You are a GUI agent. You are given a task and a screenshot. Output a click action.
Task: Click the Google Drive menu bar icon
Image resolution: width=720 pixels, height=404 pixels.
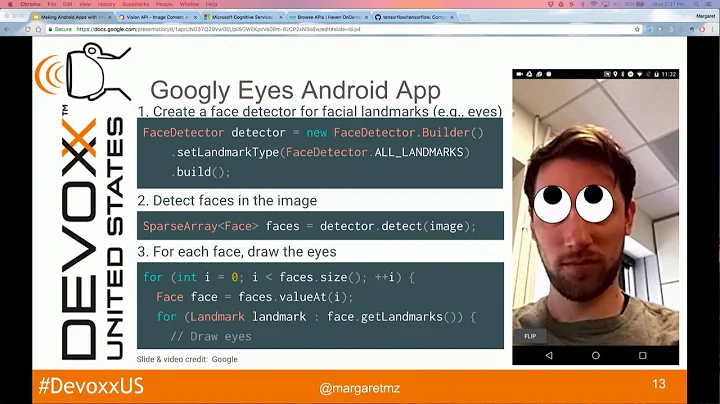(x=561, y=4)
